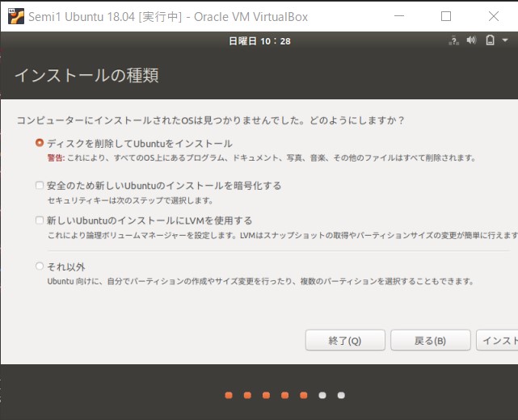
Task: Enable the 安全のため新しいUbuntuのインストールを暗号化する checkbox
Action: 40,185
